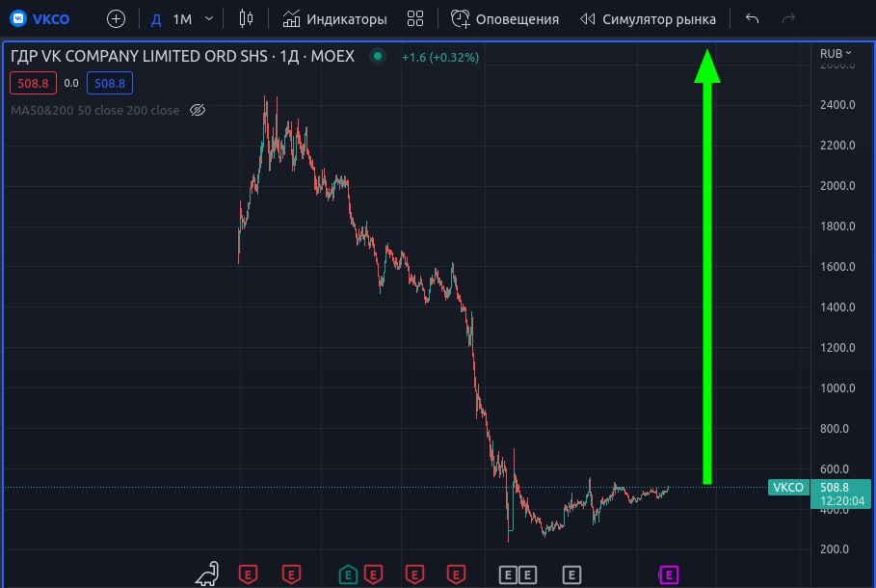Click the VKCO price label tag
This screenshot has height=588, width=876.
787,488
